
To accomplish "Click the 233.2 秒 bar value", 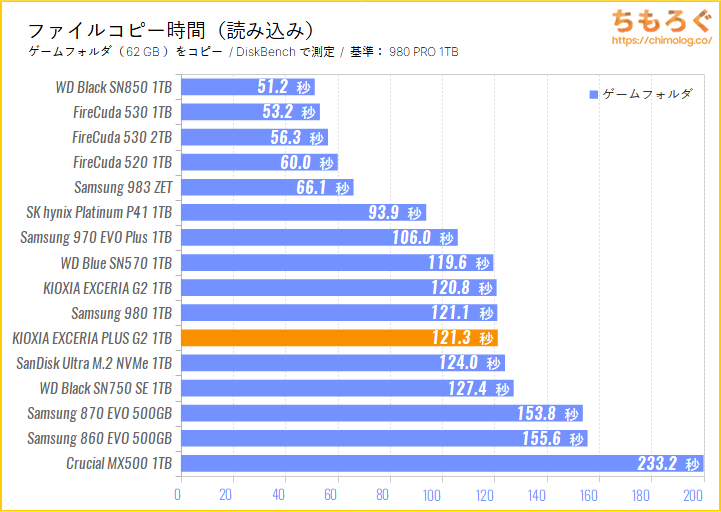I will 669,463.
